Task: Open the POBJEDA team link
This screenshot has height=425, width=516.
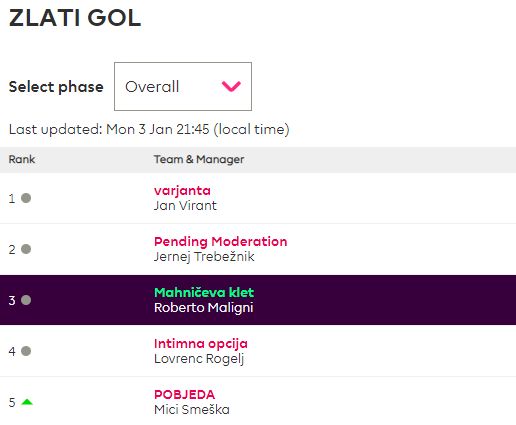Action: 184,395
